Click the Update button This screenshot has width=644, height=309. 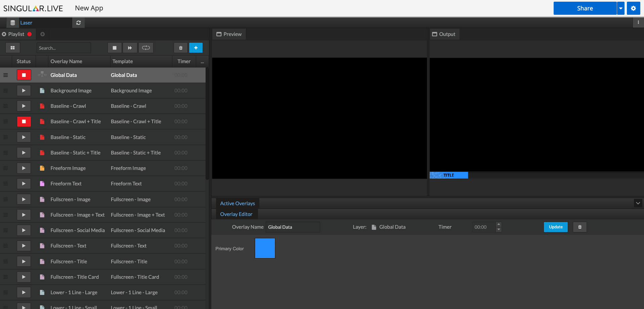[556, 227]
